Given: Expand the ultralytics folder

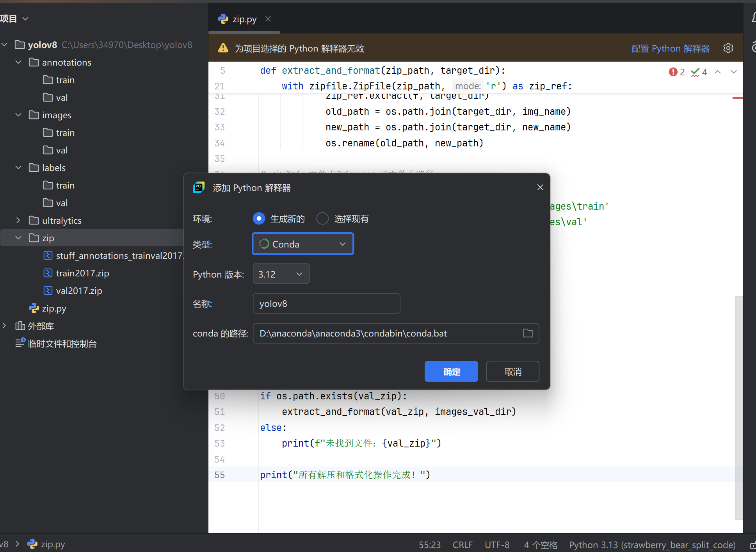Looking at the screenshot, I should pyautogui.click(x=18, y=220).
